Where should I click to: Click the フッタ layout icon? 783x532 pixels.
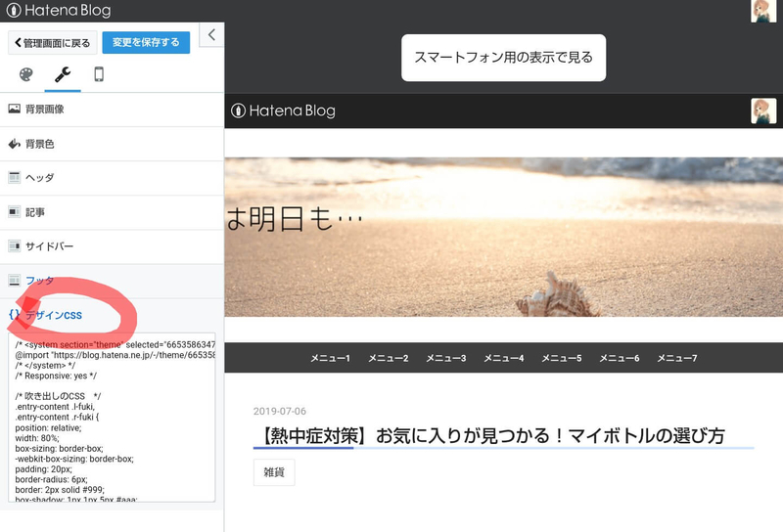14,281
